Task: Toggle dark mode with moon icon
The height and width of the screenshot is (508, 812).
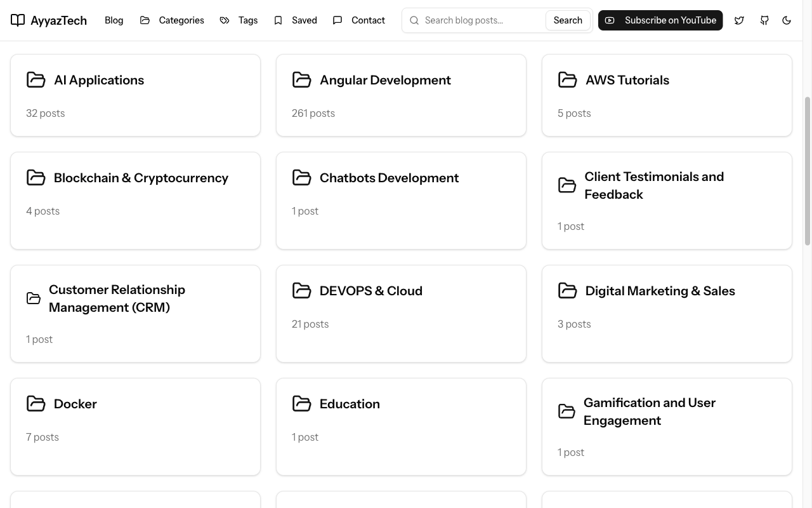Action: click(787, 20)
